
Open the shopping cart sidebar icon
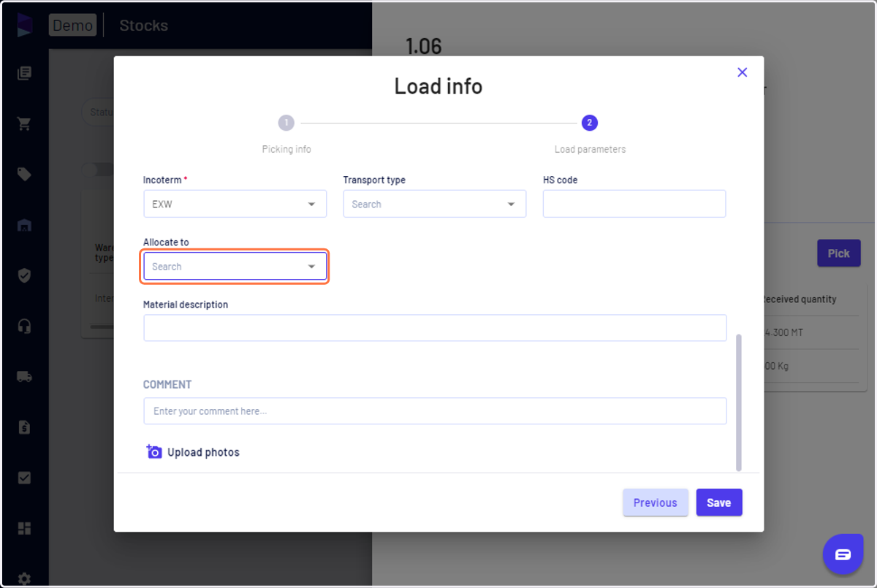tap(24, 123)
